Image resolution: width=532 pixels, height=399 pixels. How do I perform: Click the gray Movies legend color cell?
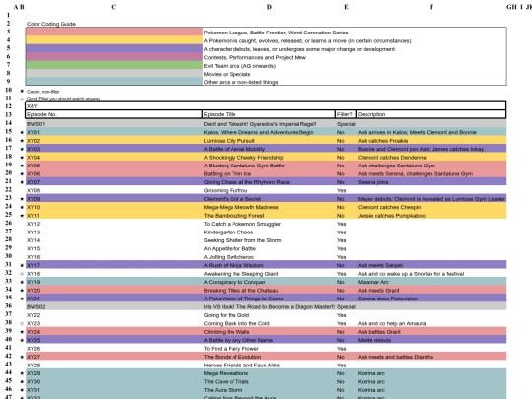114,73
